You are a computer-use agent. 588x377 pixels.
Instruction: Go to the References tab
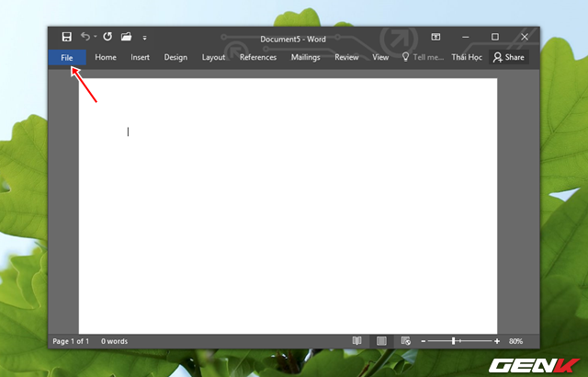[258, 57]
